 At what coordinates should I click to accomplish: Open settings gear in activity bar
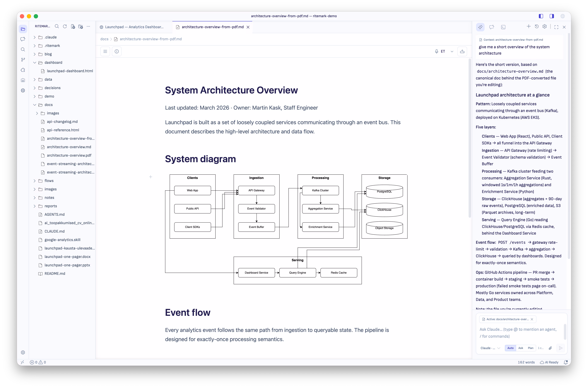coord(23,352)
